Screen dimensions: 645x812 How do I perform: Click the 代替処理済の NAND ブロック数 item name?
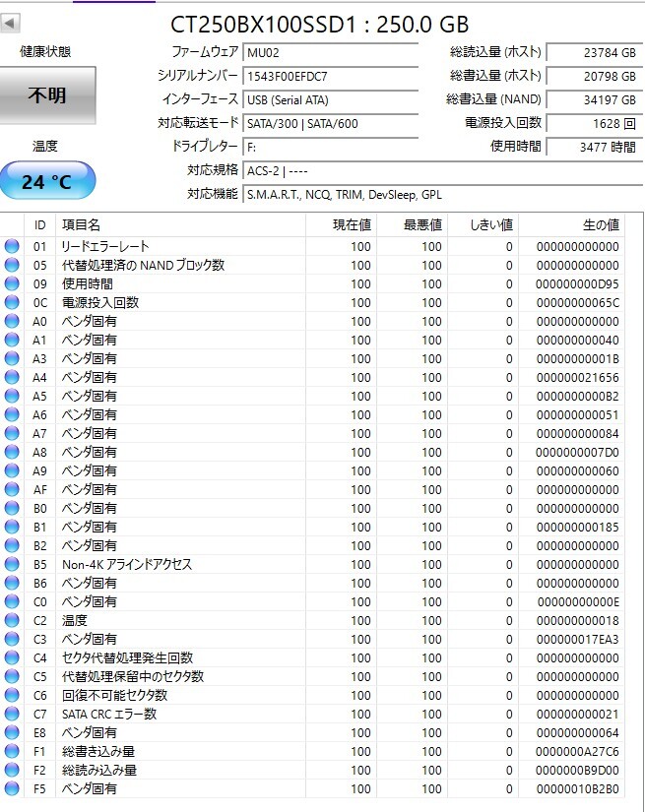[x=143, y=265]
